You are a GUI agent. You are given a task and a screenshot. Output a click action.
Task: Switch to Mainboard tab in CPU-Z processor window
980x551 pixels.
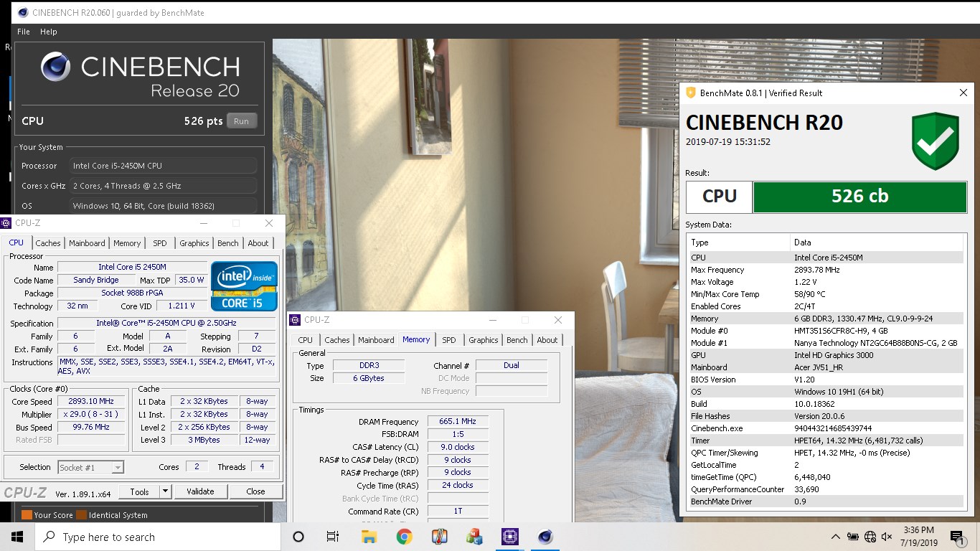88,243
